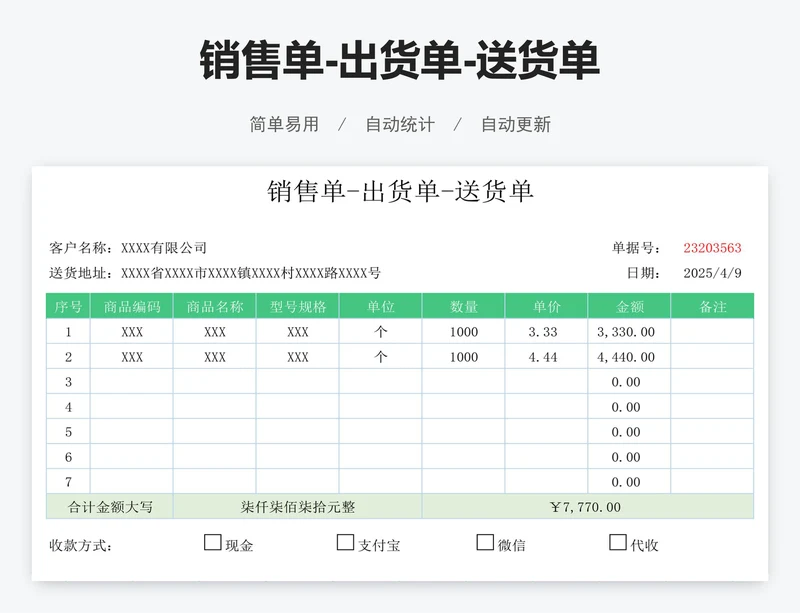Click amount cell 4,440.00
The width and height of the screenshot is (800, 613).
(630, 357)
